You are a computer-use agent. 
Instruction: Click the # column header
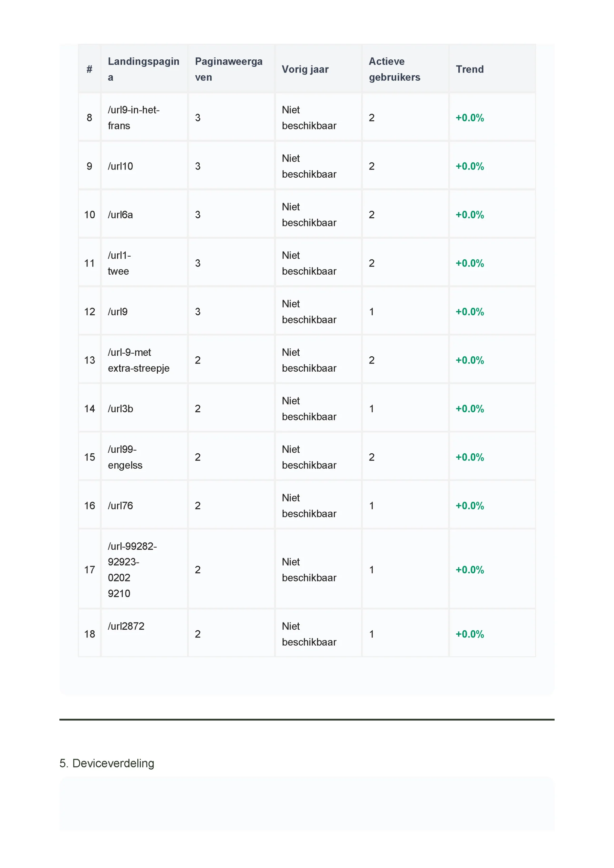pyautogui.click(x=90, y=69)
